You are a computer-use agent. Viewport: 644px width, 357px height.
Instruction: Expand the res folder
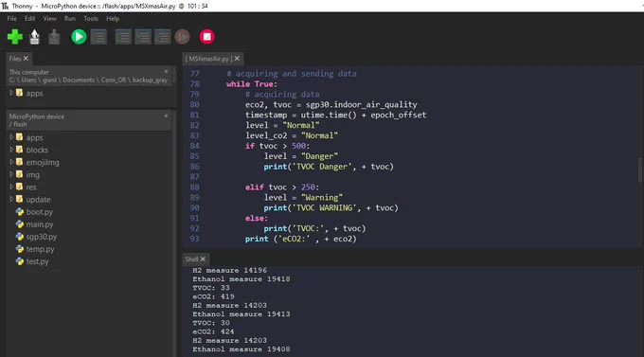click(11, 187)
